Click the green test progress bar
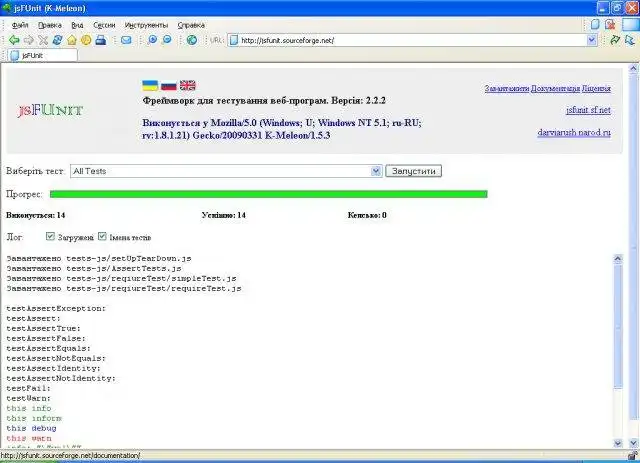 coord(269,194)
